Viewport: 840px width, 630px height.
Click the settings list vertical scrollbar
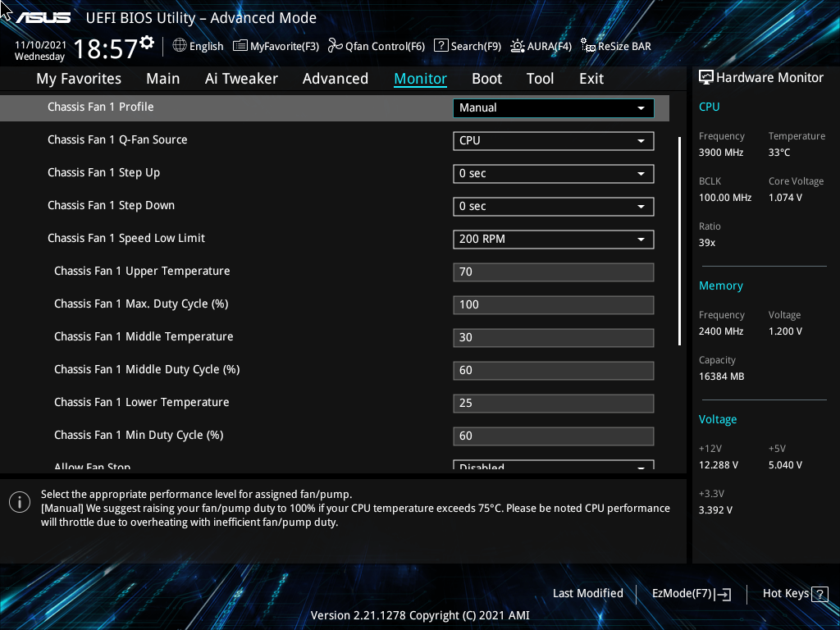tap(680, 241)
